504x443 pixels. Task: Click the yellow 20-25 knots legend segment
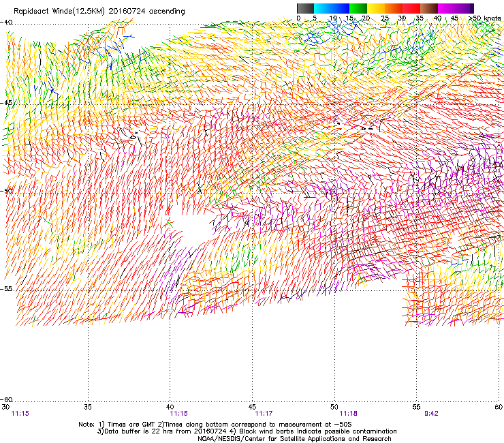[x=376, y=8]
